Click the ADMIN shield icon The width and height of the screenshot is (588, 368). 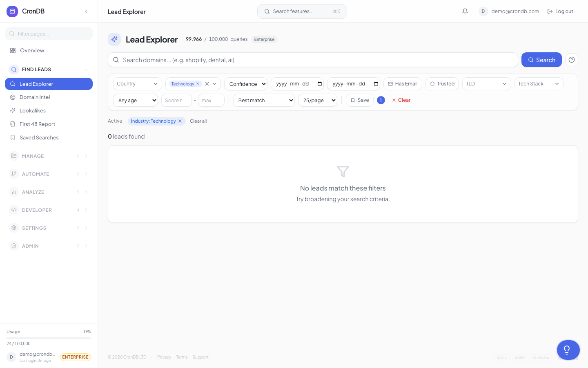tap(14, 246)
